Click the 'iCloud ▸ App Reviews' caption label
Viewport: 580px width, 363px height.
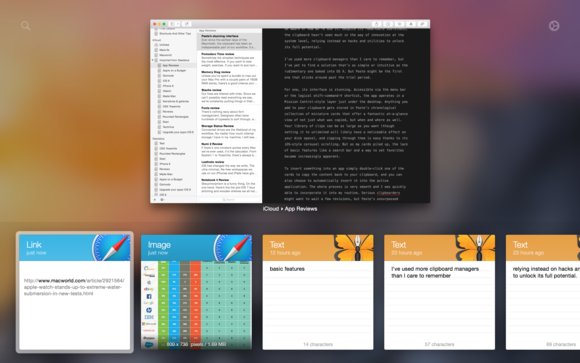[290, 209]
